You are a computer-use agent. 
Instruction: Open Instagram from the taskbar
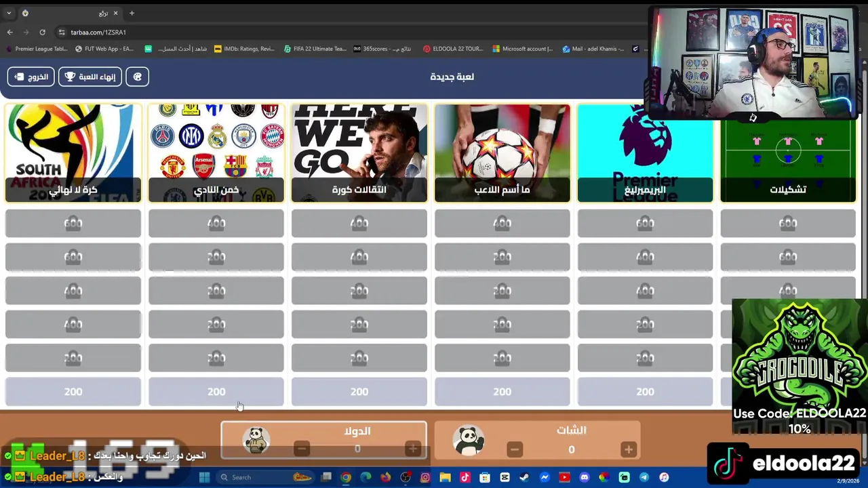425,477
